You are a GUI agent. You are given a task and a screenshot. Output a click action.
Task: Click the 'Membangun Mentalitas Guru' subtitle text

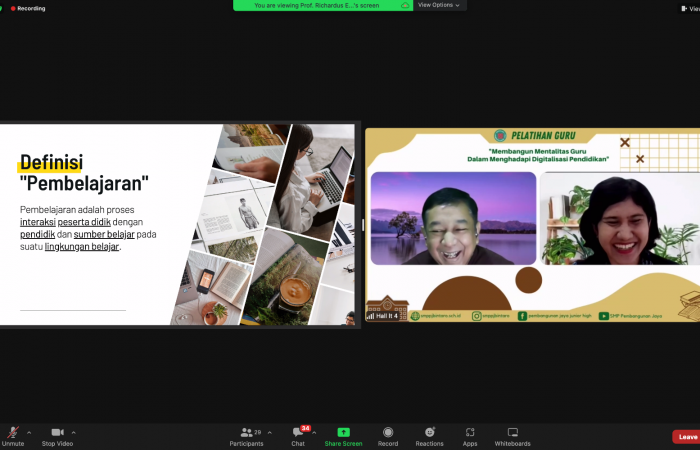538,151
